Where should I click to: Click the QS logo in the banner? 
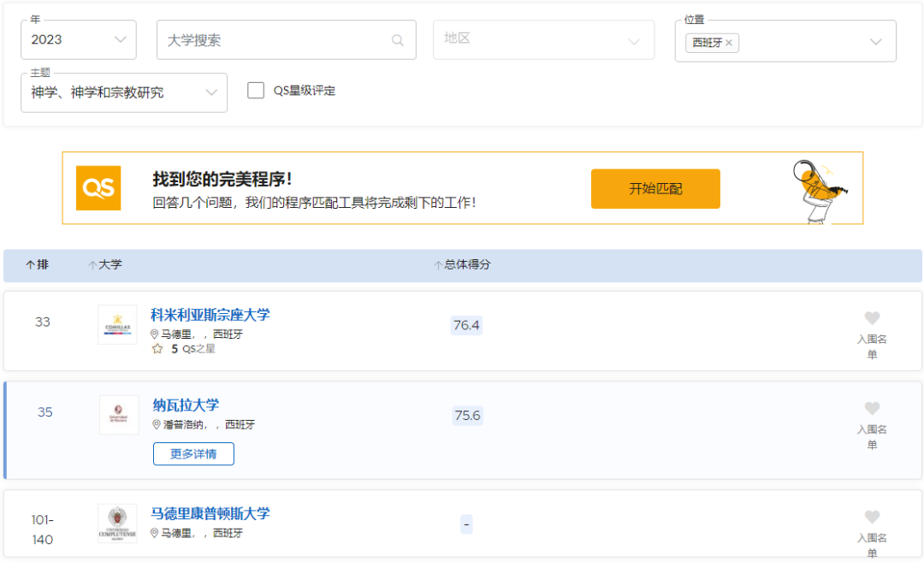[98, 188]
